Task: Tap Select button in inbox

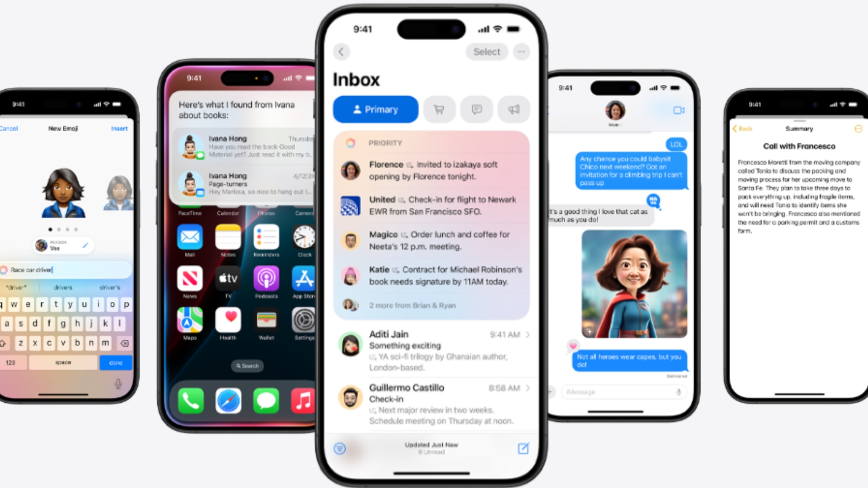Action: pyautogui.click(x=486, y=52)
